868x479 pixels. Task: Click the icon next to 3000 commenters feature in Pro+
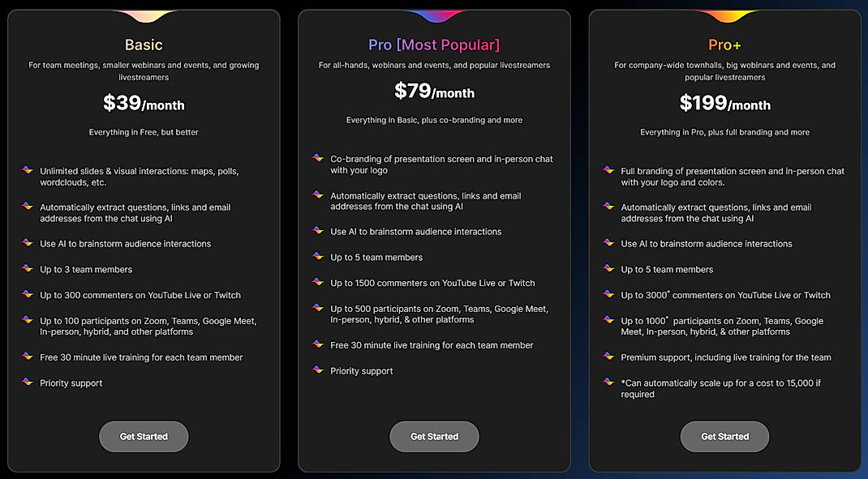pos(608,294)
